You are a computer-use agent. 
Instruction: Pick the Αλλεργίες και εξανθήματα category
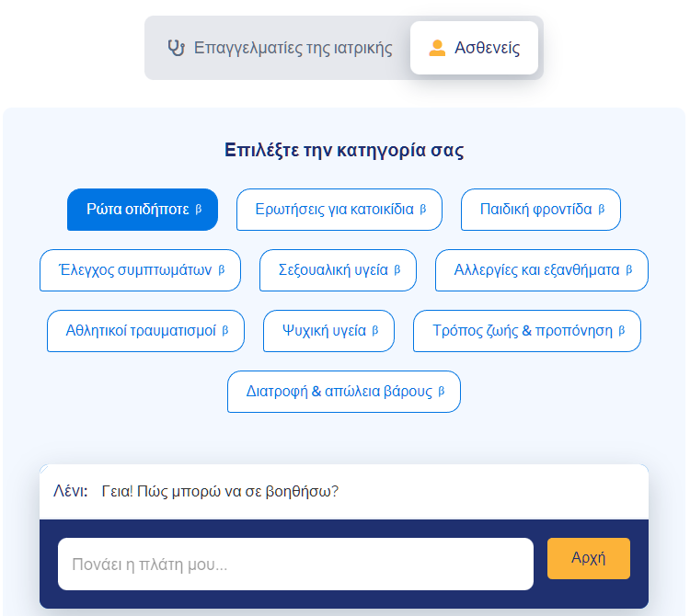click(x=542, y=270)
